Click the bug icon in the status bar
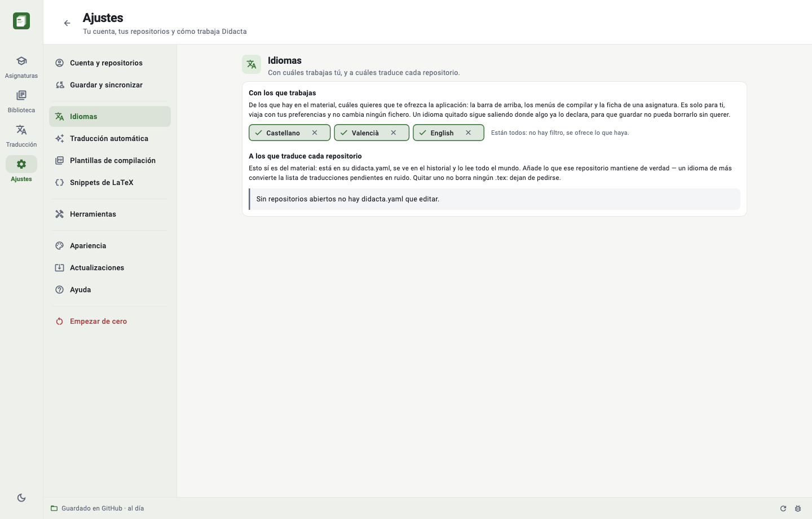 (x=798, y=508)
